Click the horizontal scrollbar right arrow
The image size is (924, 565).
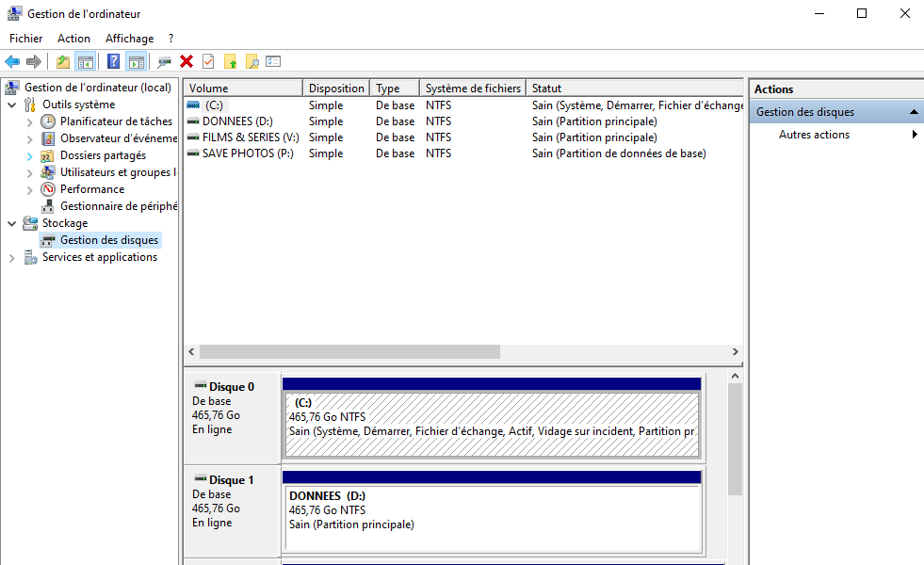pyautogui.click(x=736, y=352)
